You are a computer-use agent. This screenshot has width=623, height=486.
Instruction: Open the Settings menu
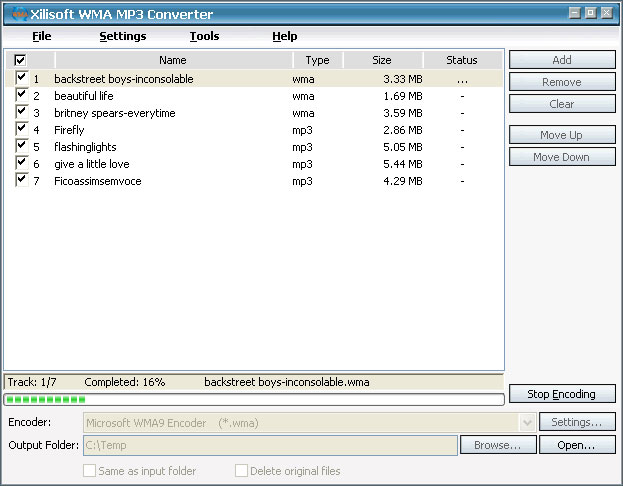coord(122,36)
